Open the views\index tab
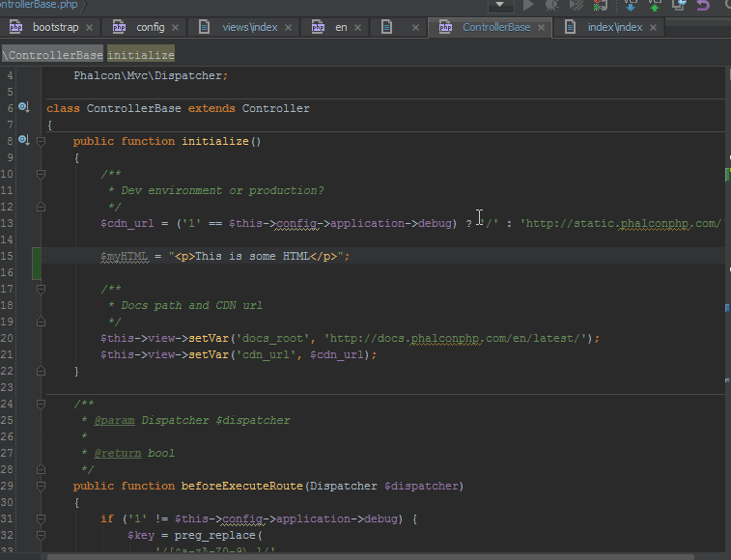The image size is (731, 560). click(250, 27)
